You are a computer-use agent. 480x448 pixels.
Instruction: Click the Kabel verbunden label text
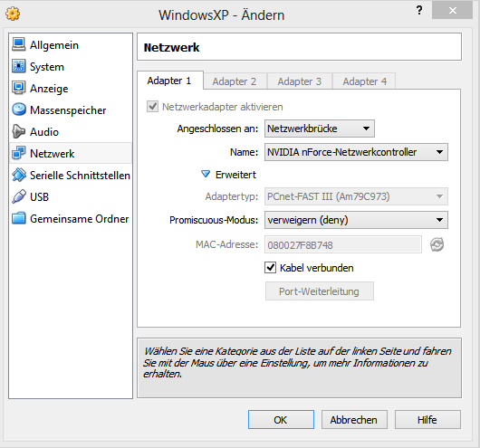(317, 268)
